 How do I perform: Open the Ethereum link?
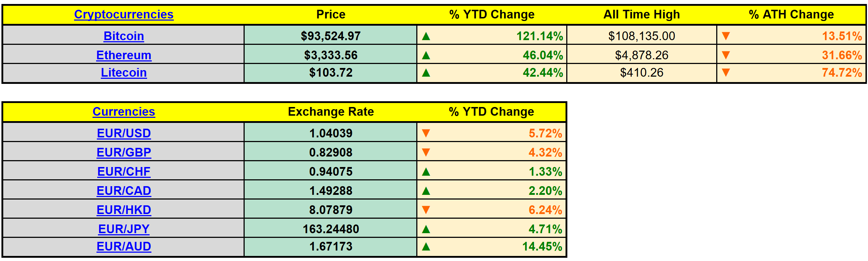124,55
